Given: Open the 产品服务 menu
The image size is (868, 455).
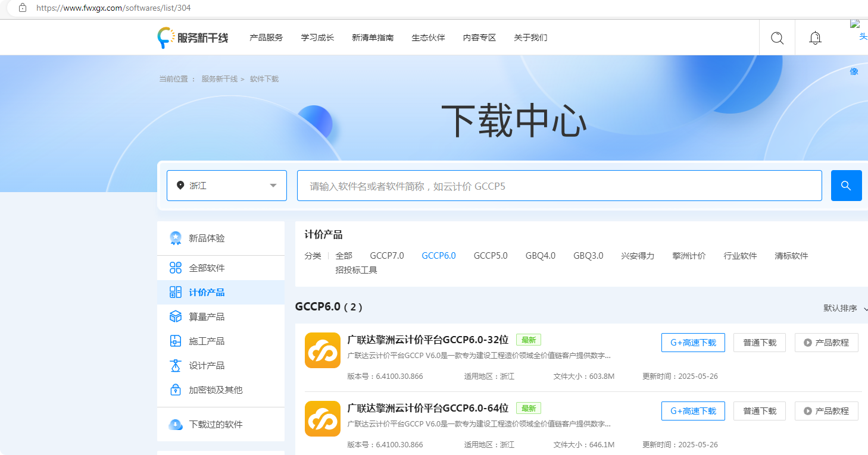Looking at the screenshot, I should [266, 37].
